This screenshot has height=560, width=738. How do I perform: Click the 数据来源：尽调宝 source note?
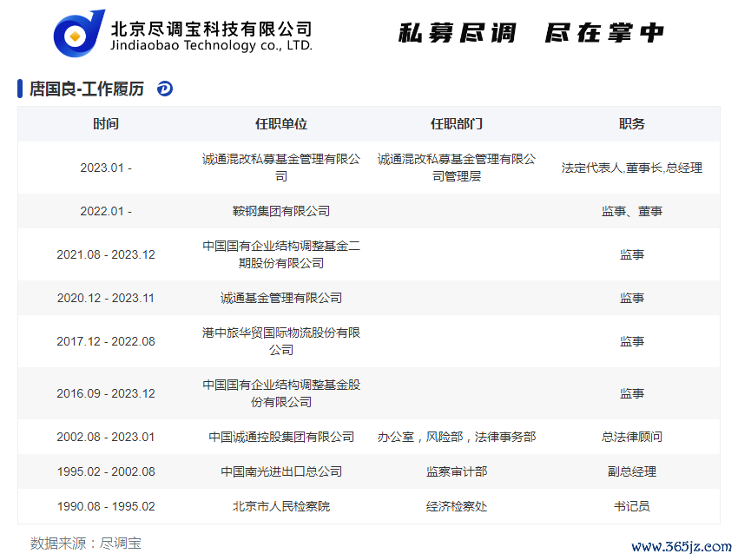coord(86,543)
